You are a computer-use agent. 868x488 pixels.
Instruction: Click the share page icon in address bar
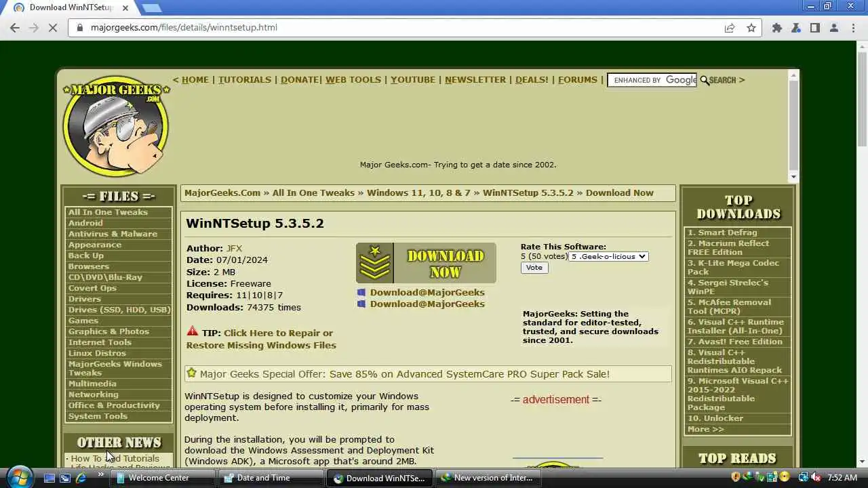tap(730, 28)
